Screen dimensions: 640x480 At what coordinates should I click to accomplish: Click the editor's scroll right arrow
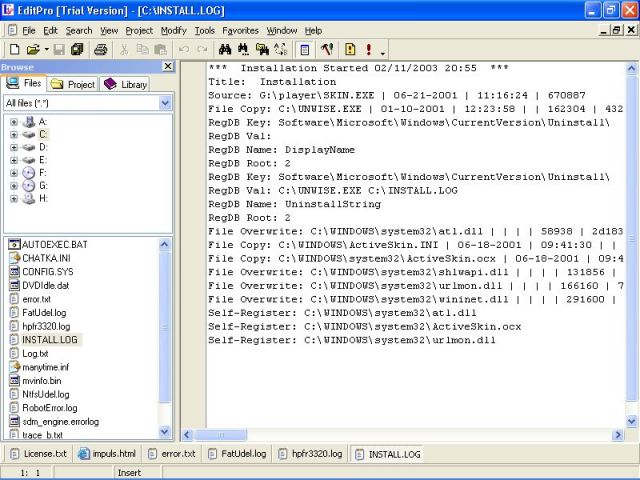pyautogui.click(x=618, y=435)
